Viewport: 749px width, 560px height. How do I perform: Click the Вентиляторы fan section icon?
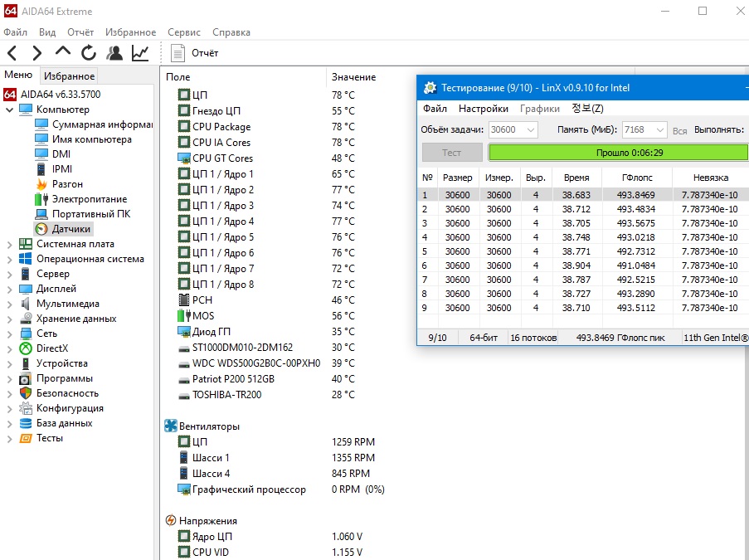click(x=171, y=426)
